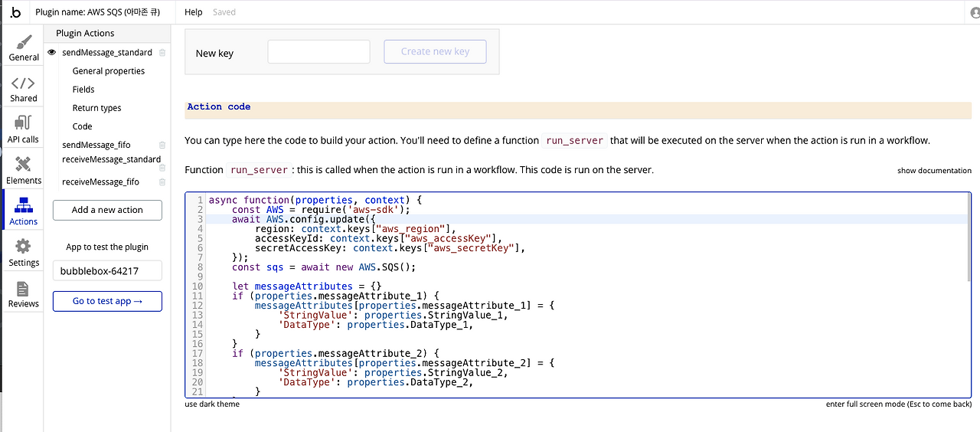
Task: Toggle the eye icon beside sendMessage_standard
Action: click(52, 52)
